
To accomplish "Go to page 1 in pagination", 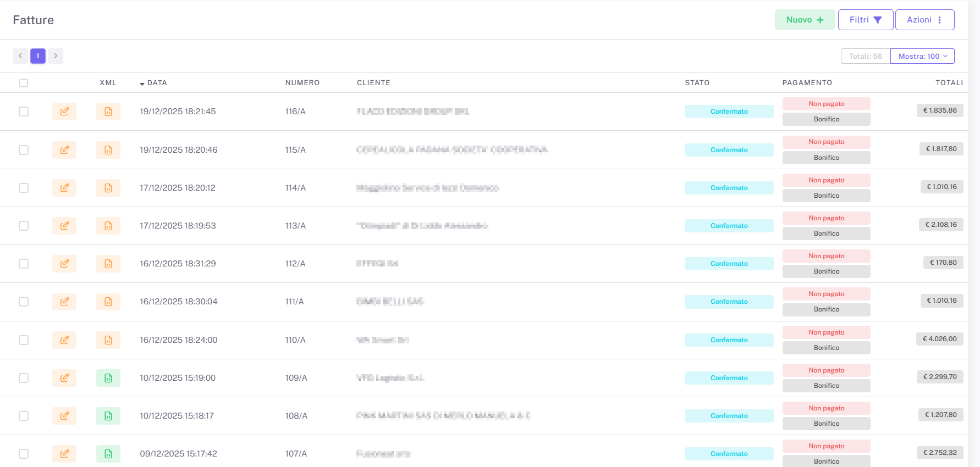I will 38,56.
